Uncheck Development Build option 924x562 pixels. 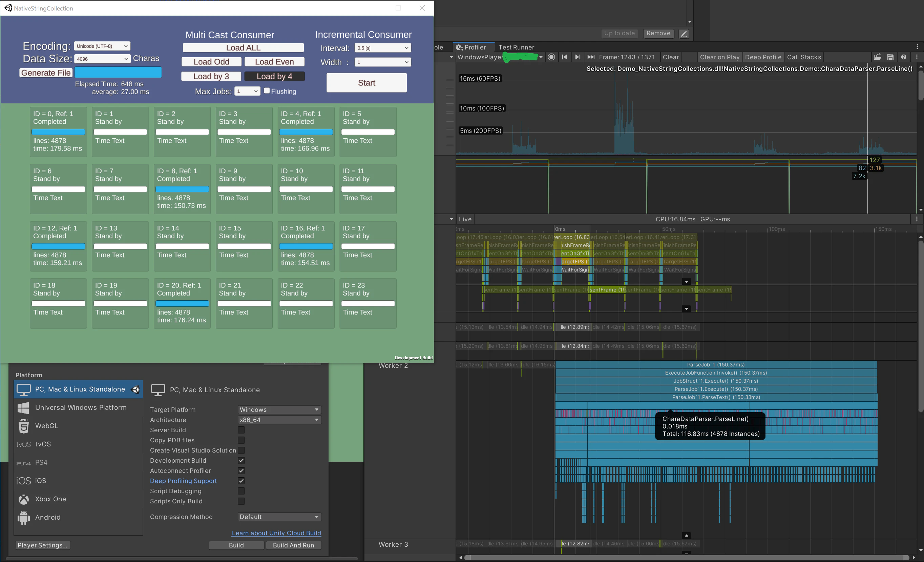[x=241, y=460]
